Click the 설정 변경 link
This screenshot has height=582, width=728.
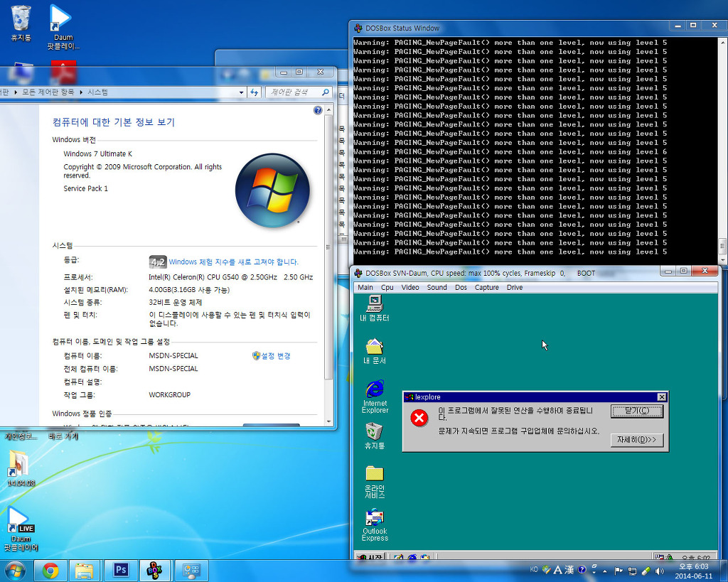(x=275, y=356)
